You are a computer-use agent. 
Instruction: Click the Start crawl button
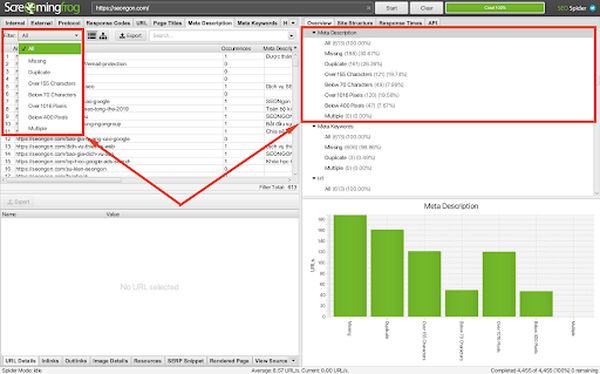391,8
